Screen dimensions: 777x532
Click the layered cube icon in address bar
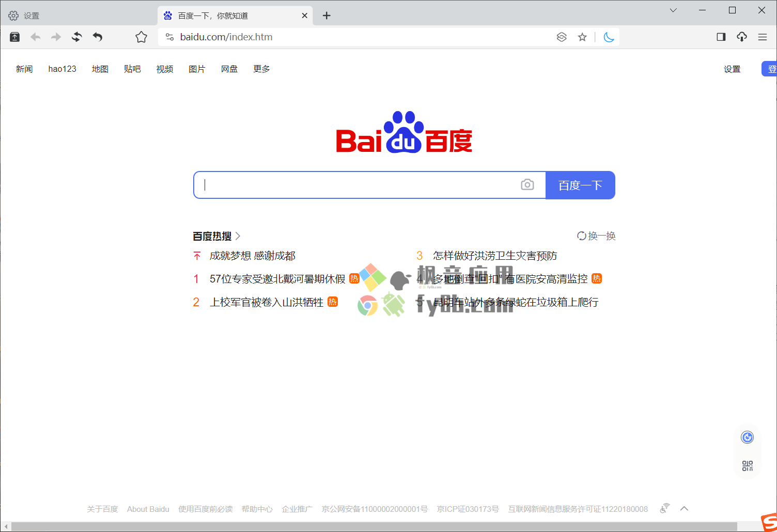tap(562, 37)
